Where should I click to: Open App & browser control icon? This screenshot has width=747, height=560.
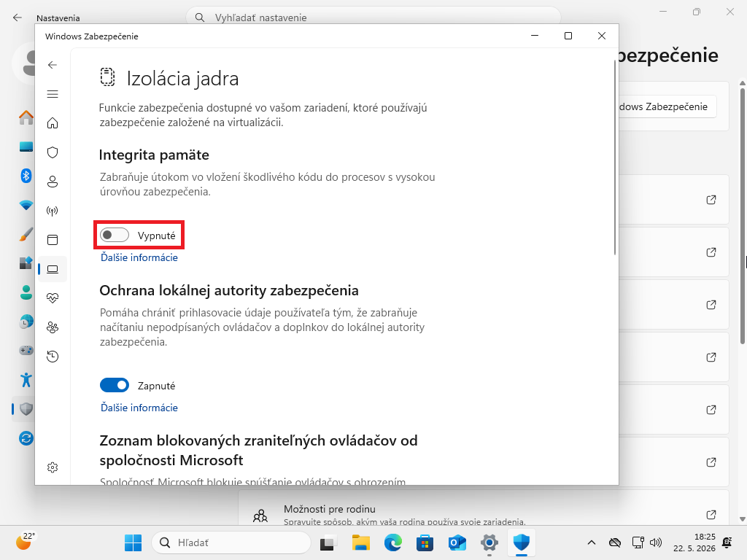pyautogui.click(x=53, y=240)
